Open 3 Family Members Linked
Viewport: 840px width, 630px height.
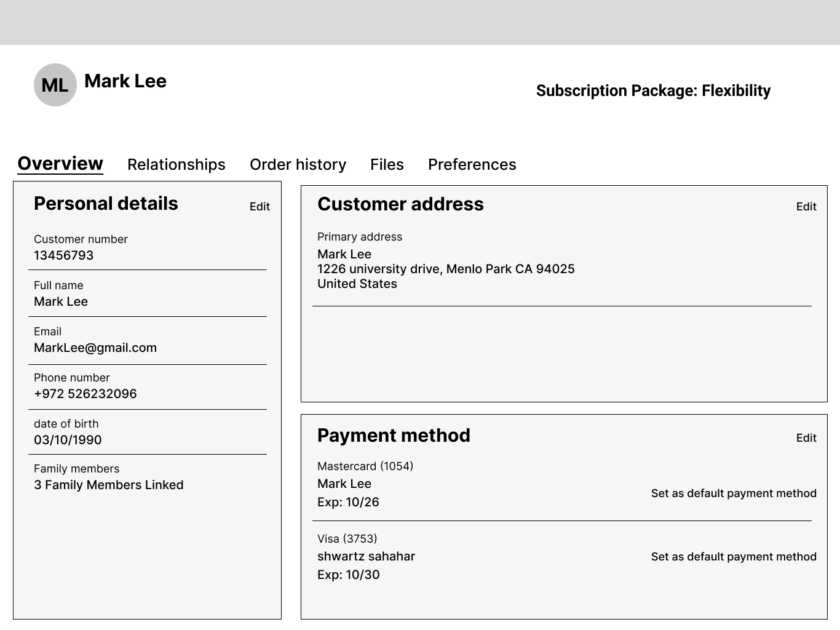tap(109, 485)
